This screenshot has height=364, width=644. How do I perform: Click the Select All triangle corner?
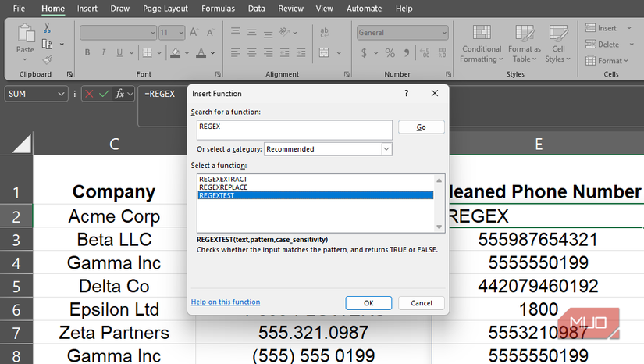pos(20,144)
